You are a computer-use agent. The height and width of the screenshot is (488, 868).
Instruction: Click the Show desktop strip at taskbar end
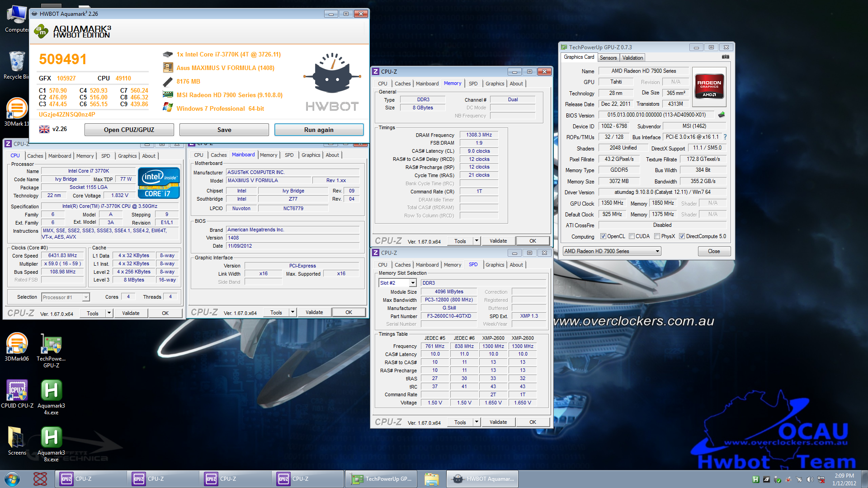coord(864,479)
